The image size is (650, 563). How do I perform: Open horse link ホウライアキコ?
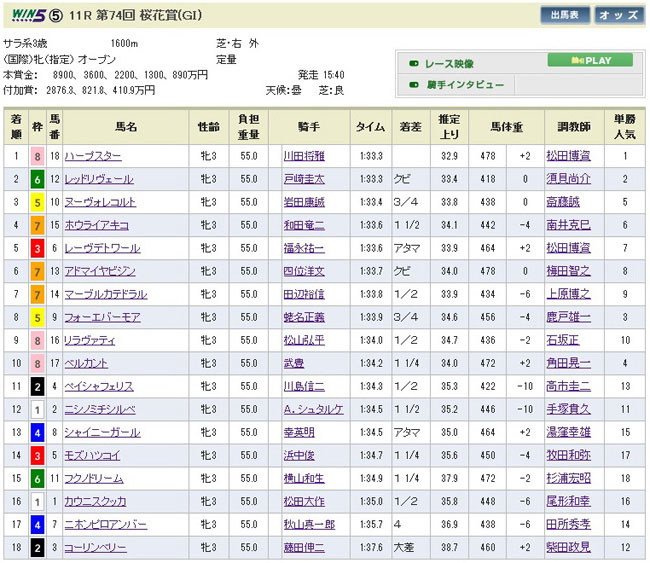[97, 225]
